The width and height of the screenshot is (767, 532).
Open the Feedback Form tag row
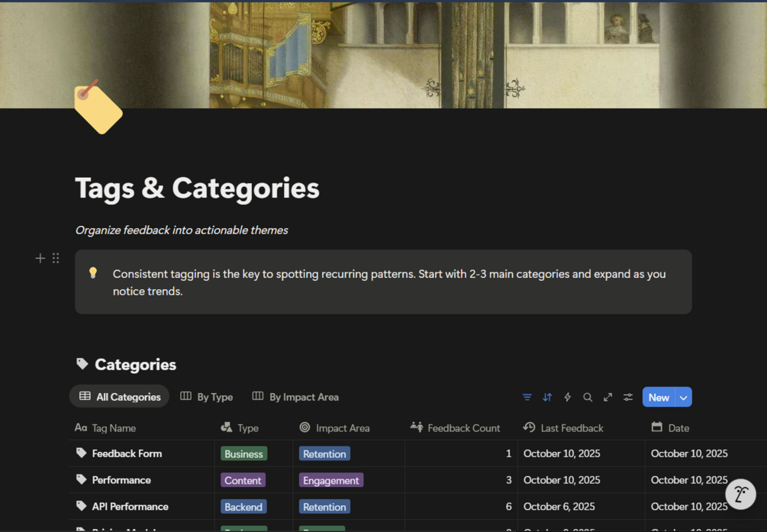pyautogui.click(x=127, y=453)
